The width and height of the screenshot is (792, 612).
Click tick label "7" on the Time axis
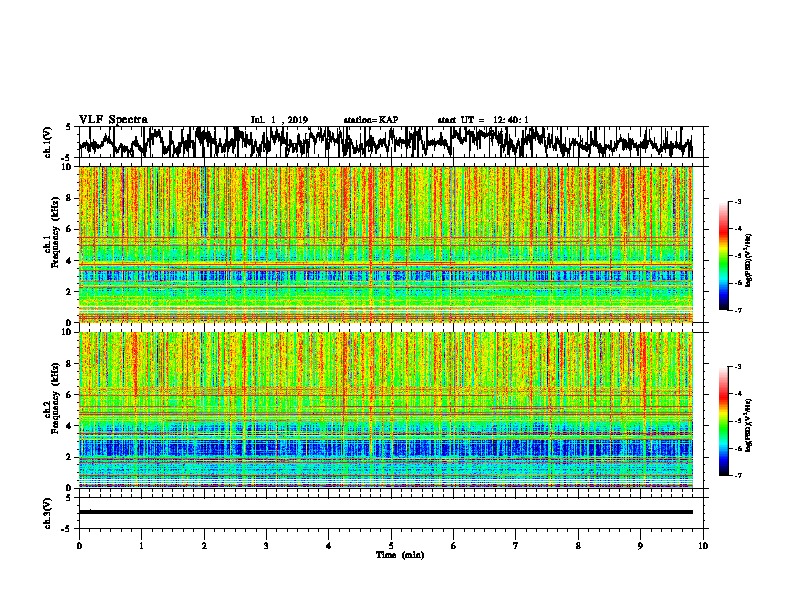tap(516, 546)
